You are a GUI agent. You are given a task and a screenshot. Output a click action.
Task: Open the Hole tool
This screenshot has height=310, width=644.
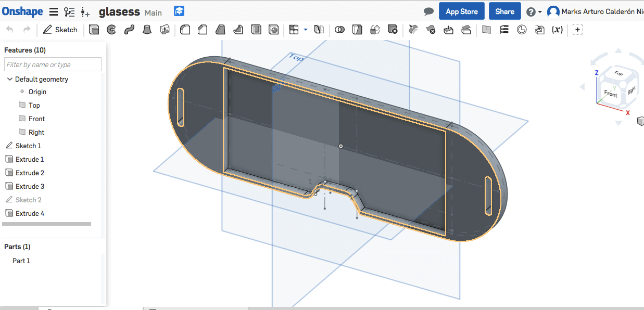tap(273, 30)
